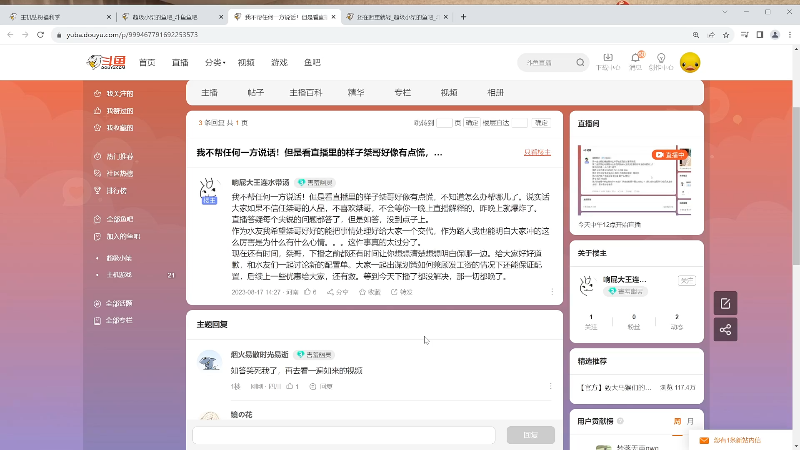Switch to the 专栏 tab
800x450 pixels.
(x=403, y=92)
